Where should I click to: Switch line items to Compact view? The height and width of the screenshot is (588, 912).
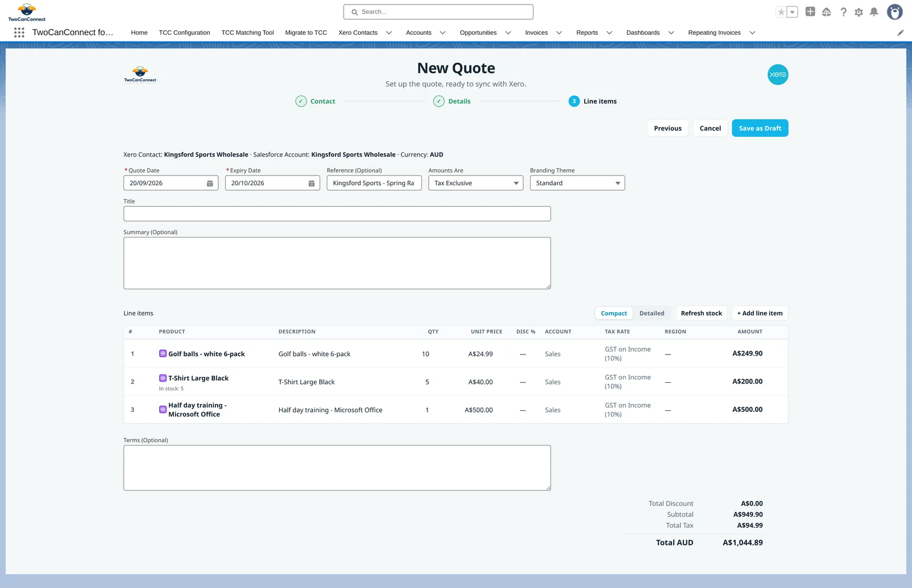[x=614, y=313]
